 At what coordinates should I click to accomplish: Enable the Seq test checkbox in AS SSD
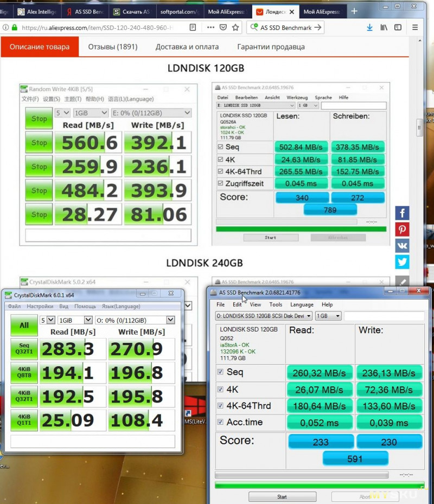(x=220, y=372)
